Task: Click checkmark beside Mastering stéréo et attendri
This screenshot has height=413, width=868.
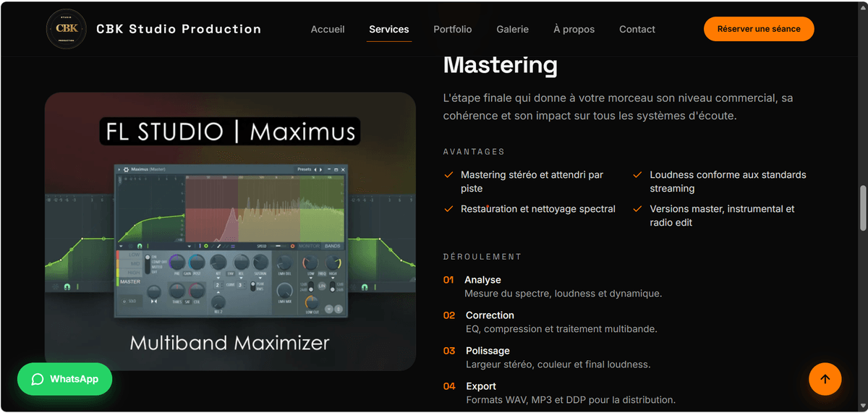Action: pyautogui.click(x=448, y=175)
